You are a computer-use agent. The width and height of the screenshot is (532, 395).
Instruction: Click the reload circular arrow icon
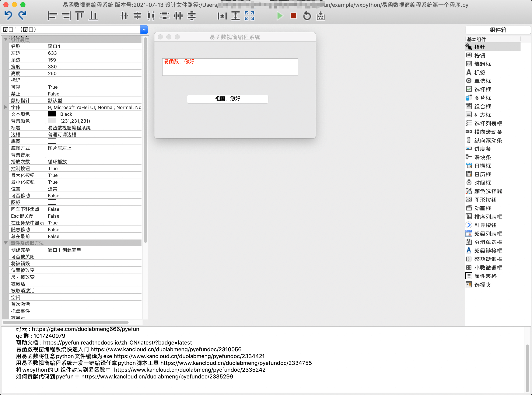click(307, 16)
